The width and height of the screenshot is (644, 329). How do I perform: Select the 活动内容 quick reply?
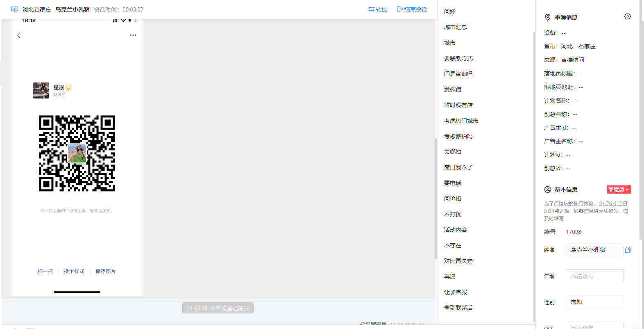click(456, 230)
